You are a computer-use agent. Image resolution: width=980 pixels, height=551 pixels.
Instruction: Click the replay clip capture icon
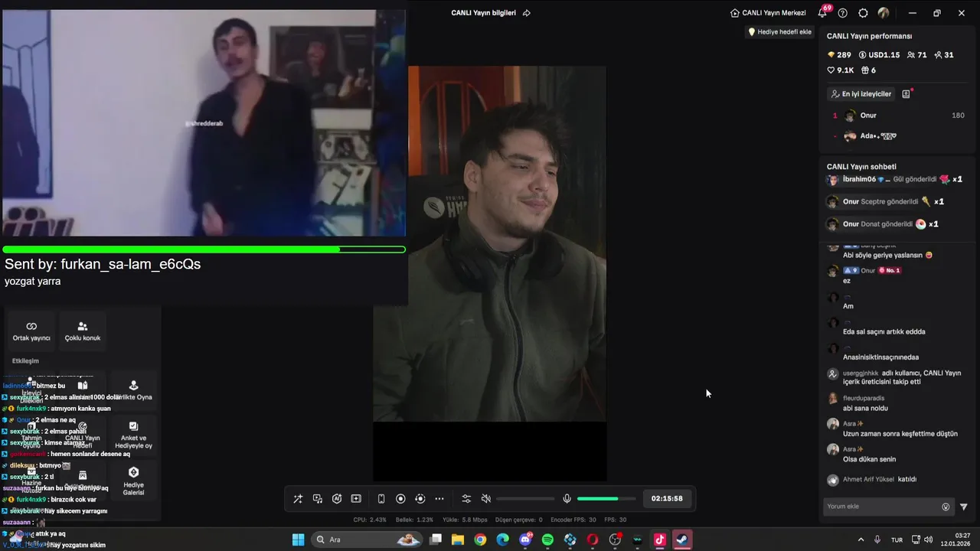point(420,499)
